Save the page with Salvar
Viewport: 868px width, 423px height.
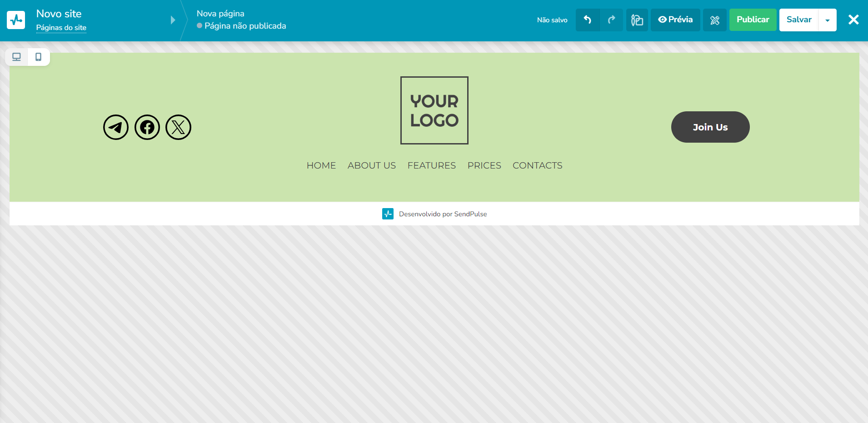point(799,20)
